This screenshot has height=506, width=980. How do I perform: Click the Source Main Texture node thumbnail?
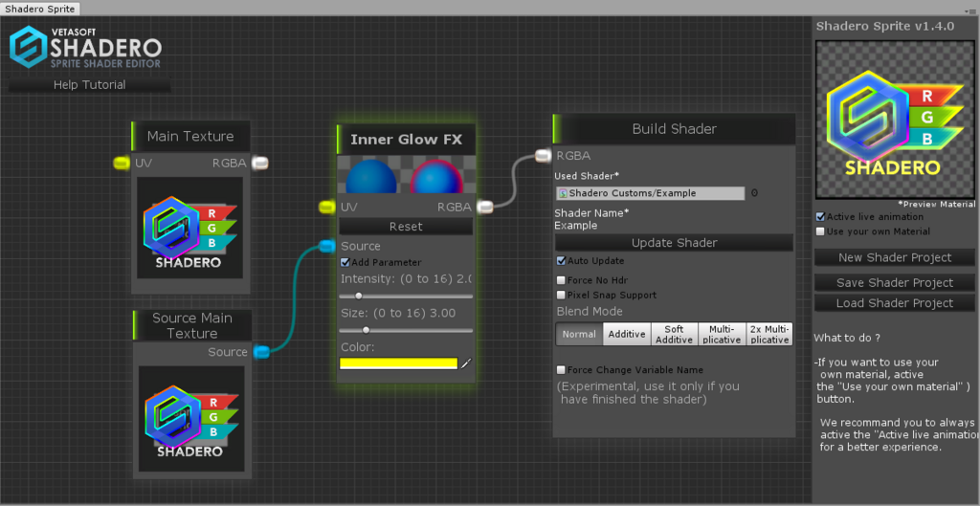tap(191, 419)
